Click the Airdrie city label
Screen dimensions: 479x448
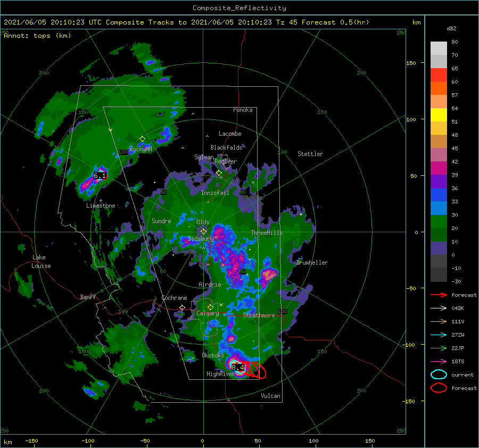pos(210,284)
